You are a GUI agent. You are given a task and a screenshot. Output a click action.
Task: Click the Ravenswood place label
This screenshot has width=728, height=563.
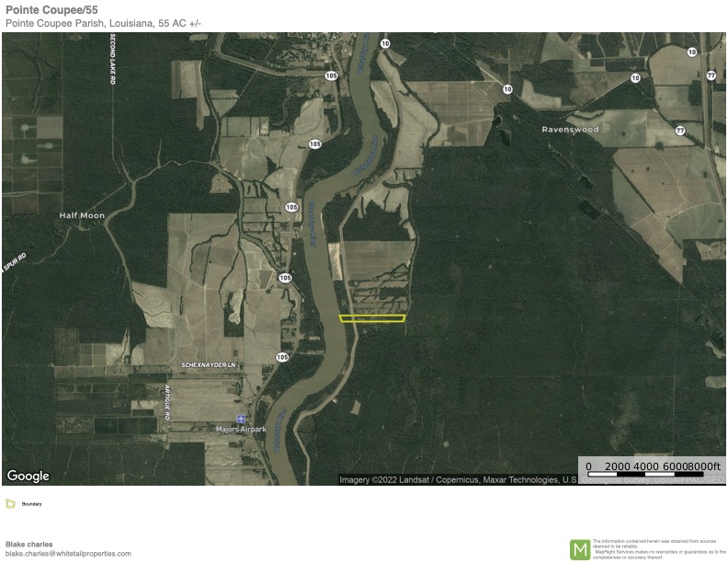[x=570, y=130]
